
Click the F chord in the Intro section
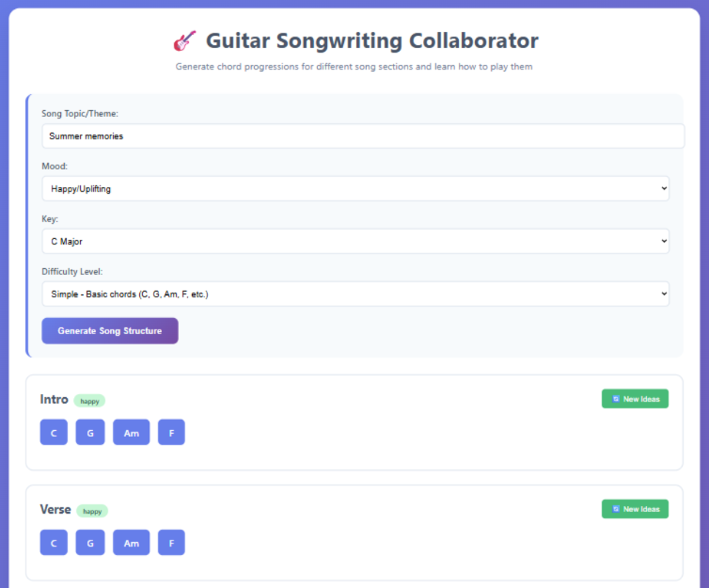point(171,433)
